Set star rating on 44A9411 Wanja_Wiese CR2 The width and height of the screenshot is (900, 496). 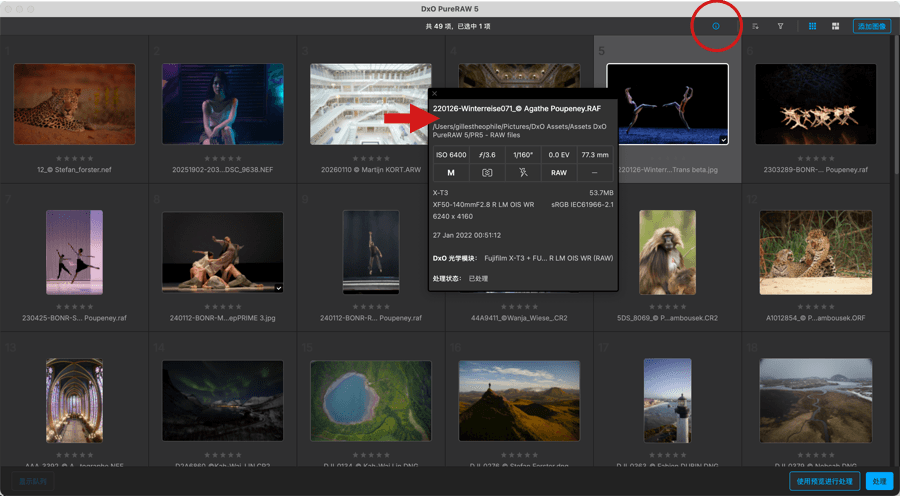tap(519, 307)
